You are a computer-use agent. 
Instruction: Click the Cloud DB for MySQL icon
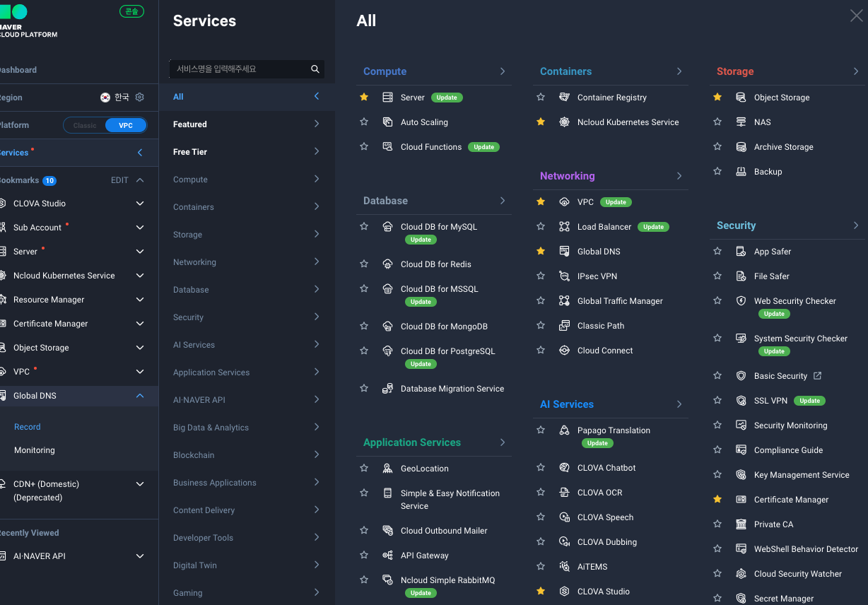387,227
